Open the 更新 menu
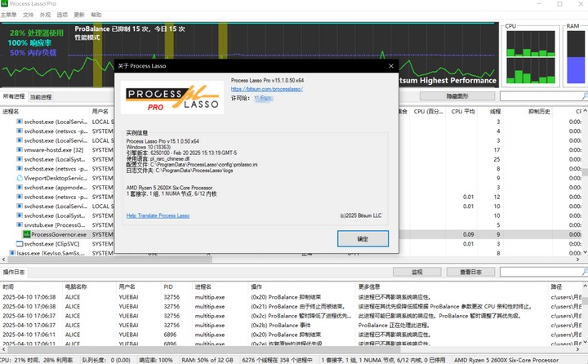The height and width of the screenshot is (364, 588). (79, 15)
